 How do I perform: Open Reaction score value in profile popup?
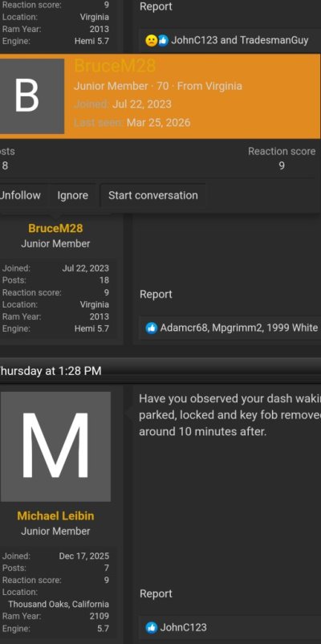coord(282,165)
